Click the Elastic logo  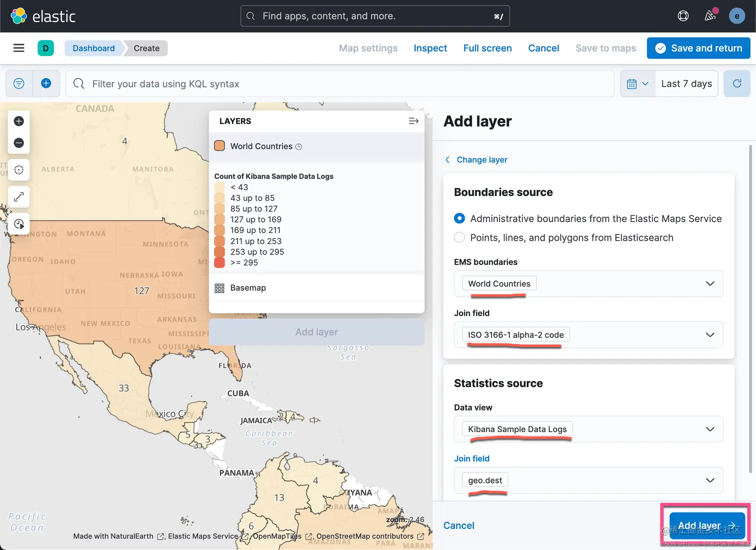point(43,16)
